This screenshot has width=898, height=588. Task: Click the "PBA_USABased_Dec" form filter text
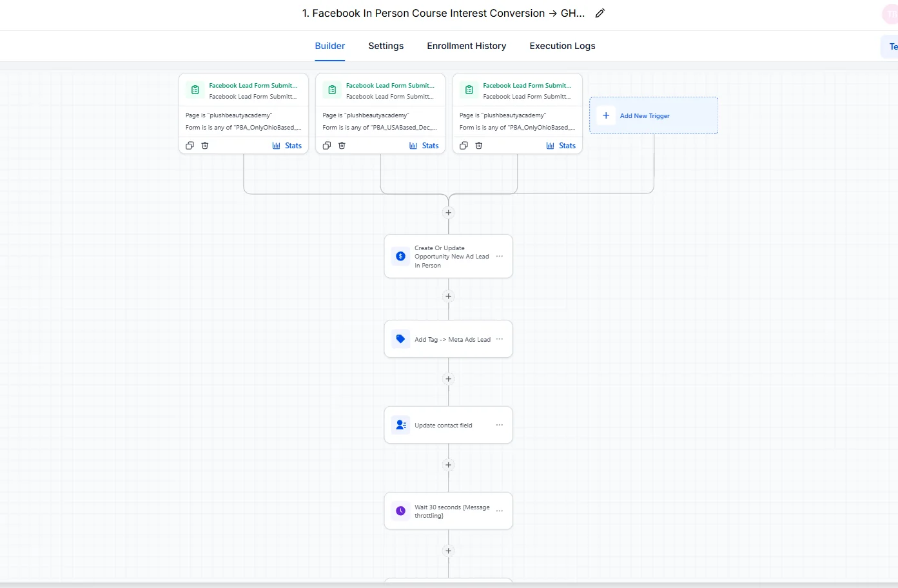coord(380,128)
